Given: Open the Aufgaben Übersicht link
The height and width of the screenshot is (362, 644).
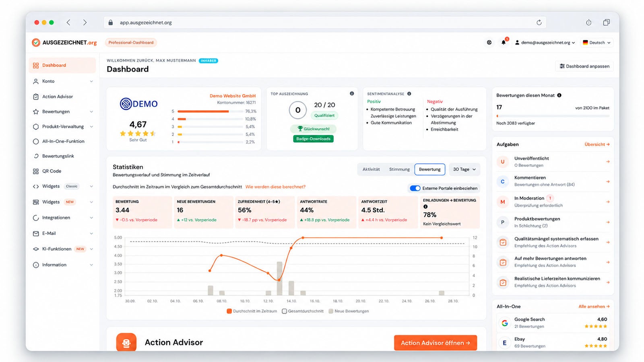Looking at the screenshot, I should (x=597, y=144).
